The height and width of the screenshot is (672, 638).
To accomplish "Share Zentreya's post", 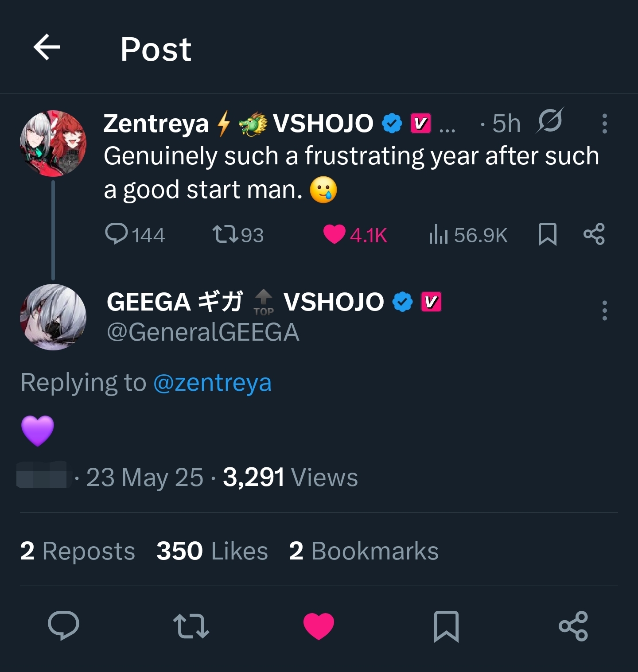I will 594,234.
